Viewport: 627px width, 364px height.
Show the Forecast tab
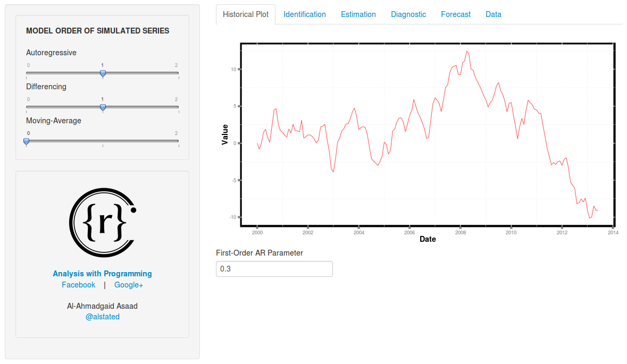point(455,14)
